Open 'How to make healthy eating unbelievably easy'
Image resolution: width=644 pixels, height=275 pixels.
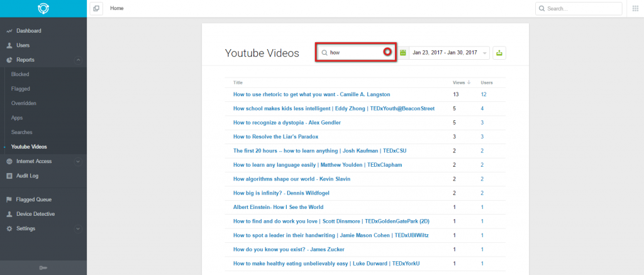[x=326, y=263]
